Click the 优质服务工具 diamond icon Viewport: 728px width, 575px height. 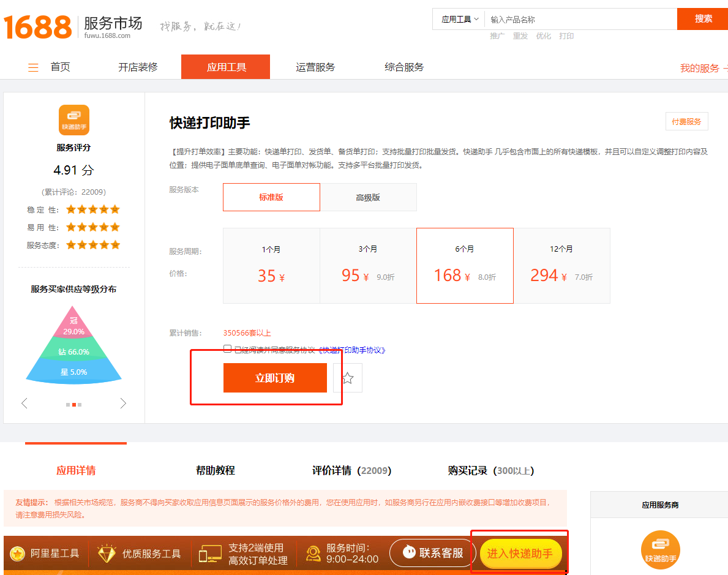point(107,553)
